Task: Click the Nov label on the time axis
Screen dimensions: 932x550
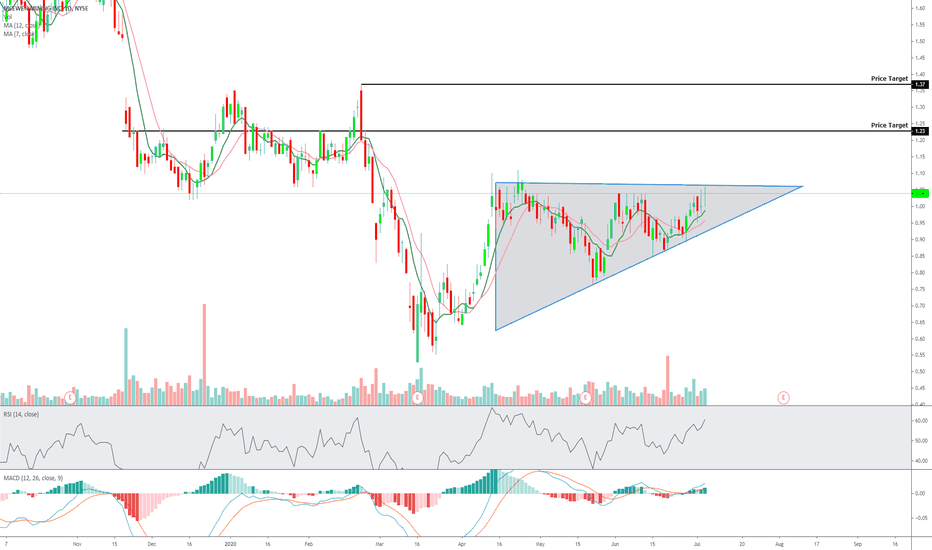Action: pyautogui.click(x=77, y=543)
